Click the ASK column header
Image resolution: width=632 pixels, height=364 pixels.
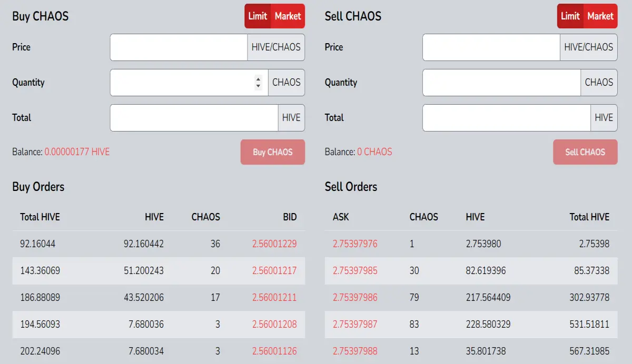(x=341, y=217)
